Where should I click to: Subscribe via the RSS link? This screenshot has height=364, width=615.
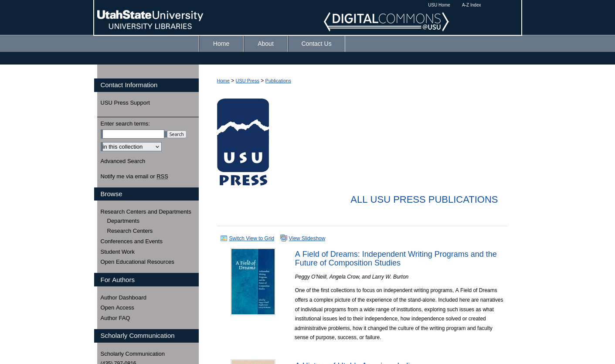click(162, 177)
